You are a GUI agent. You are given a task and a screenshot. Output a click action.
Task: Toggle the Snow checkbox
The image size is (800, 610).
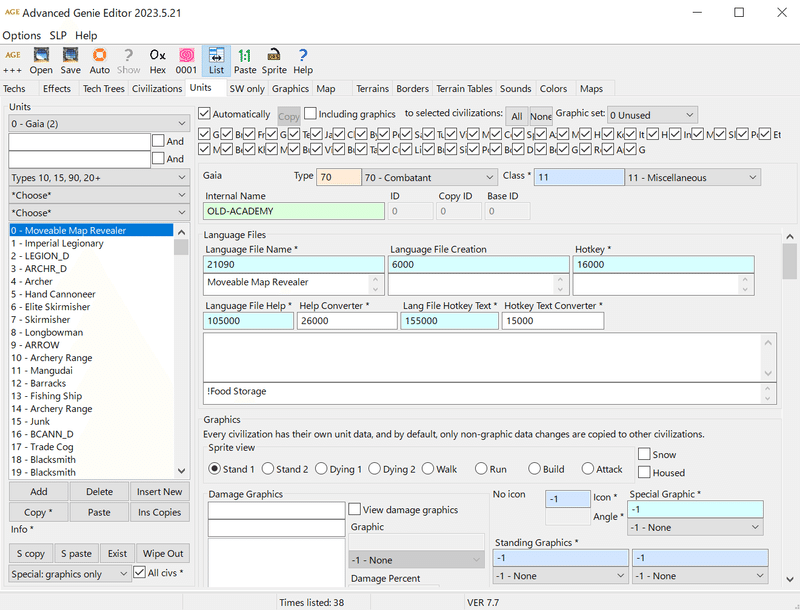click(x=646, y=454)
